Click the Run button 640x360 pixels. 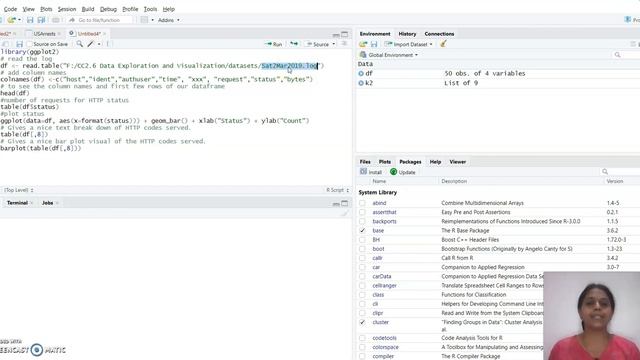(273, 44)
